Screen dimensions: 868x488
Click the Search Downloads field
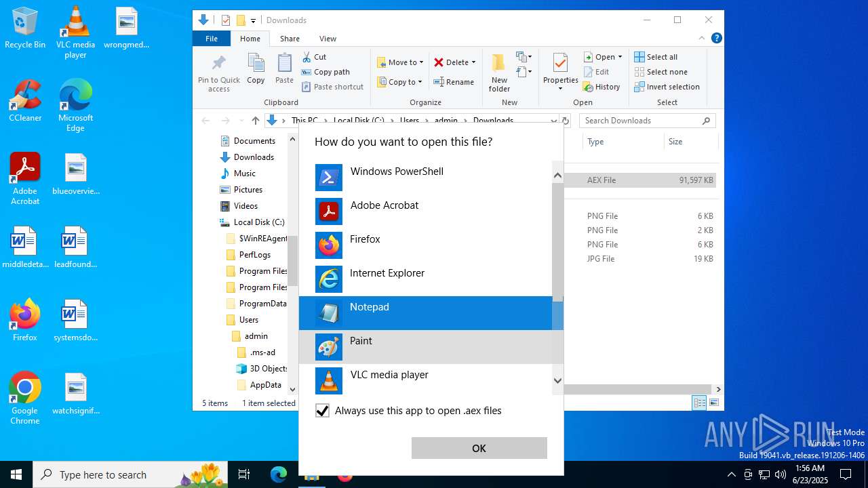pyautogui.click(x=648, y=121)
